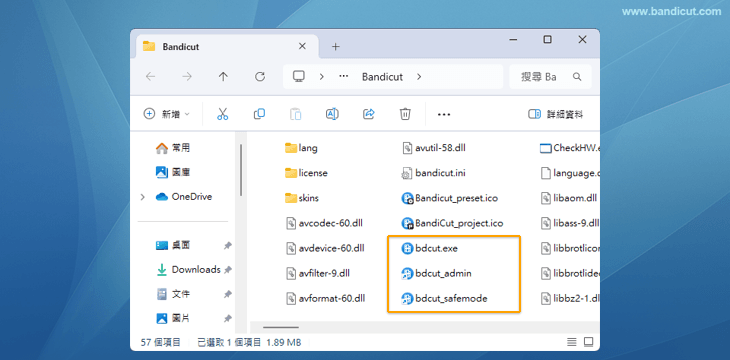This screenshot has width=730, height=360.
Task: Open the license folder
Action: (x=306, y=173)
